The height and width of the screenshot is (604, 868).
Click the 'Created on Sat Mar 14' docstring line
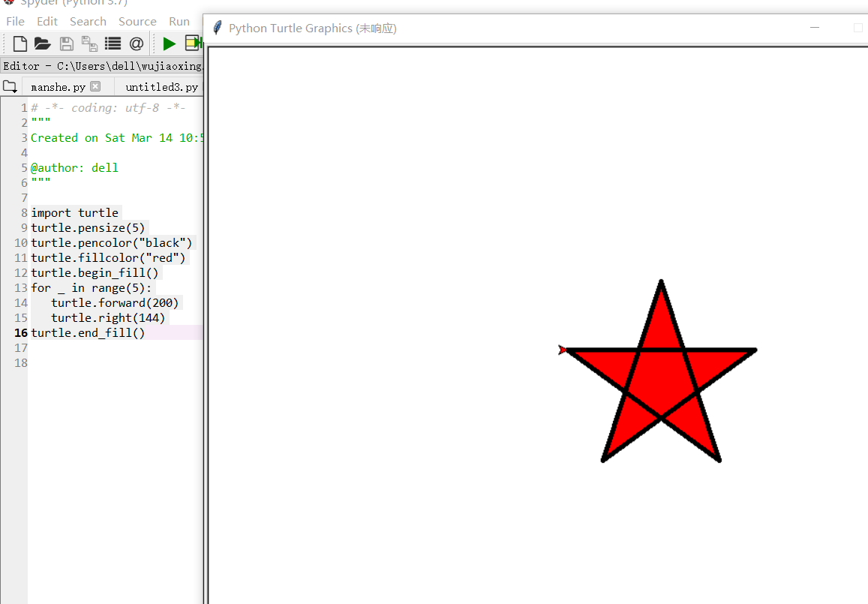tap(117, 138)
